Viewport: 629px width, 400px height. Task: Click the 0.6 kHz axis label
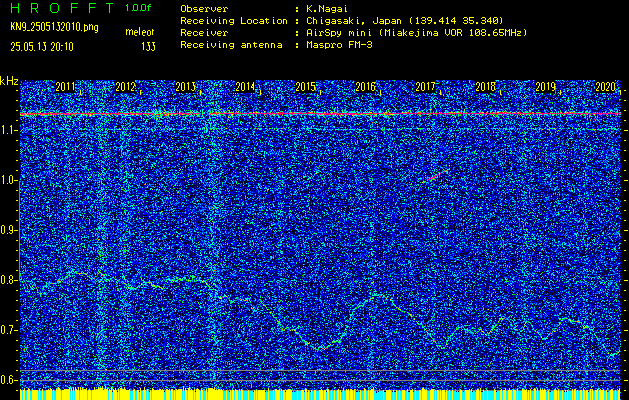(x=9, y=380)
